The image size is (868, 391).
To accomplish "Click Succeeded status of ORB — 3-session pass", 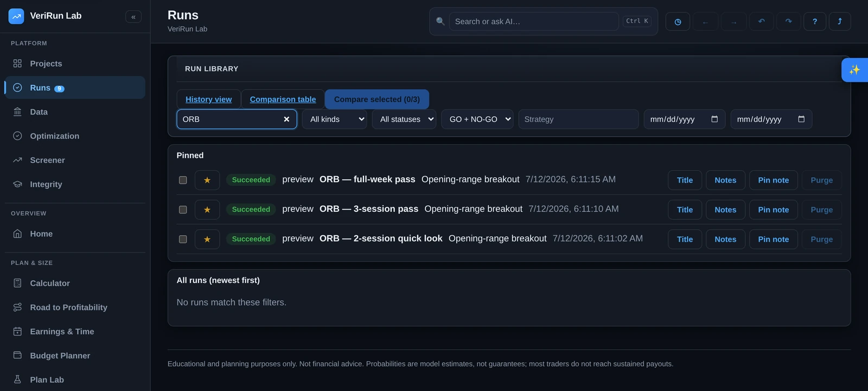I will coord(251,210).
